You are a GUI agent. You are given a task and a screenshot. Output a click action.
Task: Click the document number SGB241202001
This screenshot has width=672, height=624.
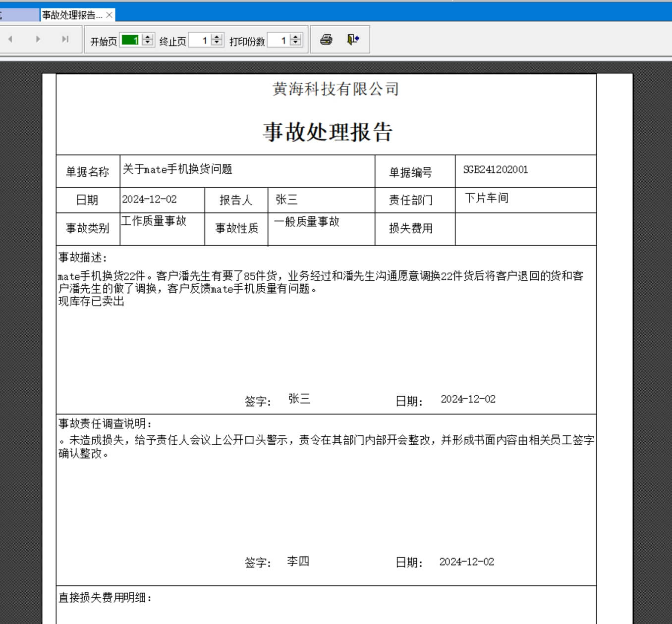point(495,170)
